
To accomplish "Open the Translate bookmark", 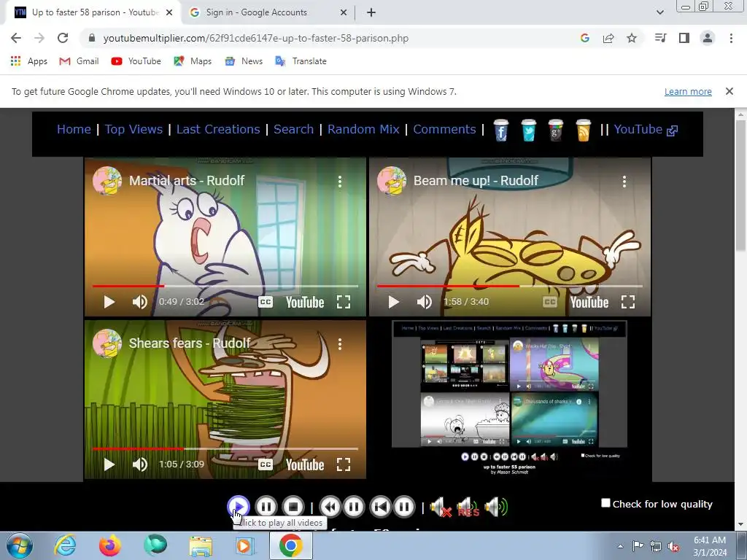I will click(301, 61).
